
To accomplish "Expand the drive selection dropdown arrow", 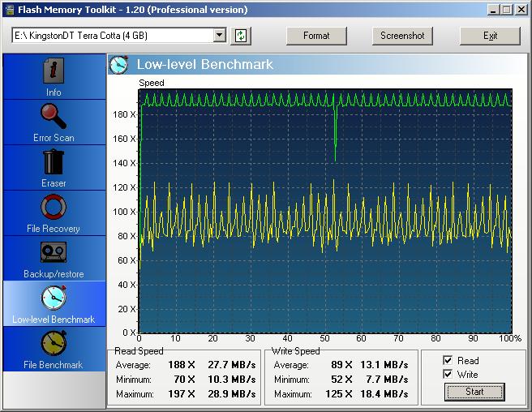I will (219, 36).
